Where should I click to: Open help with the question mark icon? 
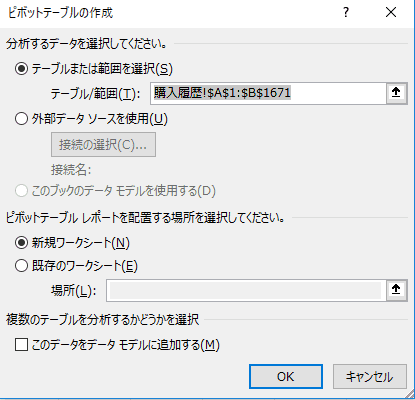346,13
